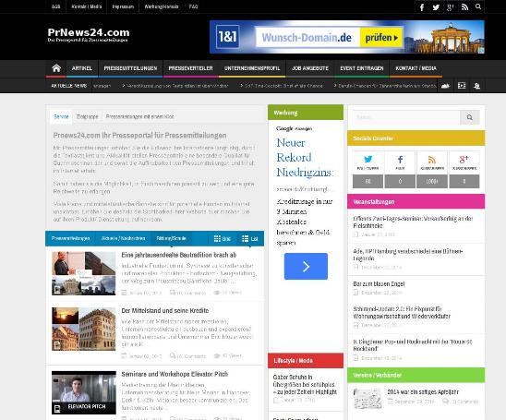Image resolution: width=506 pixels, height=420 pixels.
Task: Click the cloud icon in news ticker bar
Action: pos(445,86)
